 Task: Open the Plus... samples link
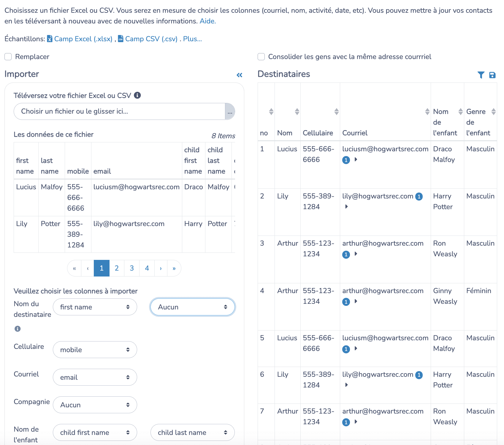click(x=192, y=39)
